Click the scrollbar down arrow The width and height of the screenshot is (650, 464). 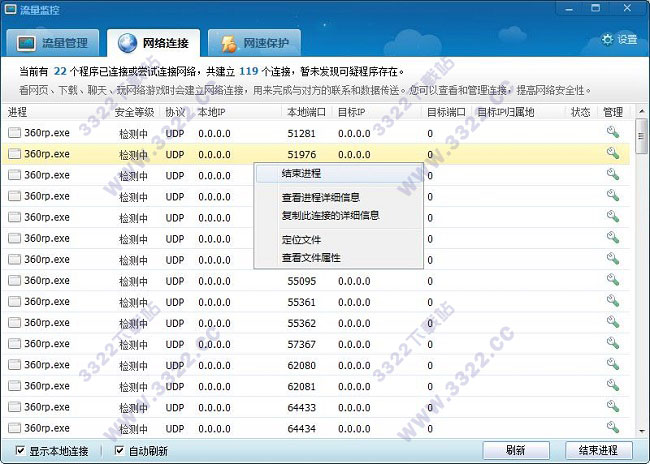pos(641,431)
